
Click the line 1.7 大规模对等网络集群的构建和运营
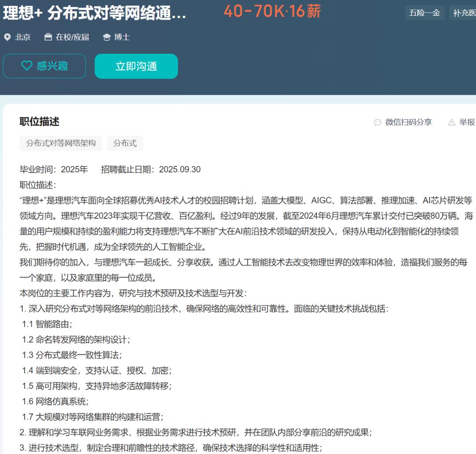click(93, 417)
